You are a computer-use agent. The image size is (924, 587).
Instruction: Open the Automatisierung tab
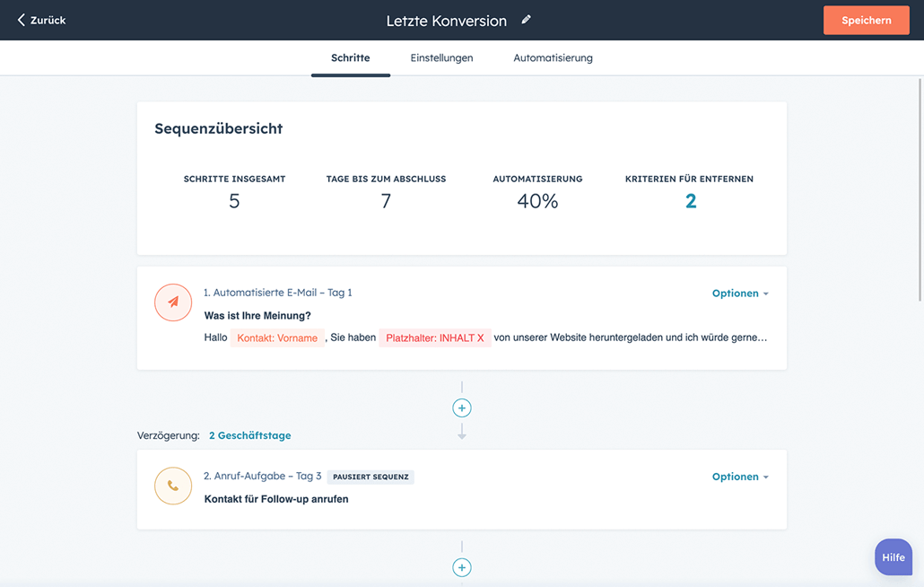[x=552, y=57]
